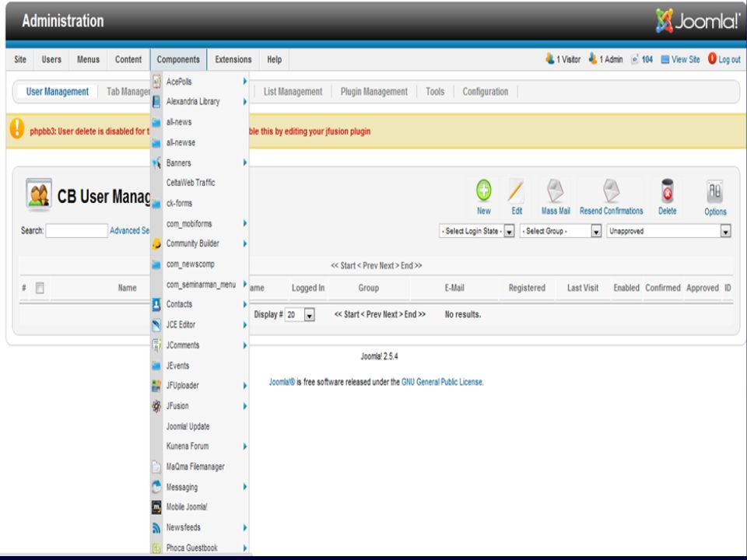Click the Banners menu icon
747x560 pixels.
(x=156, y=163)
